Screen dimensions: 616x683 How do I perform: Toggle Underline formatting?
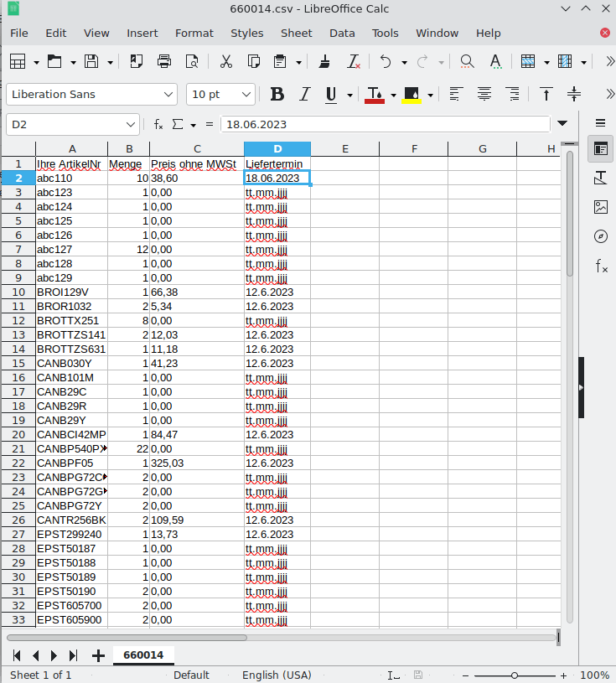(x=331, y=94)
